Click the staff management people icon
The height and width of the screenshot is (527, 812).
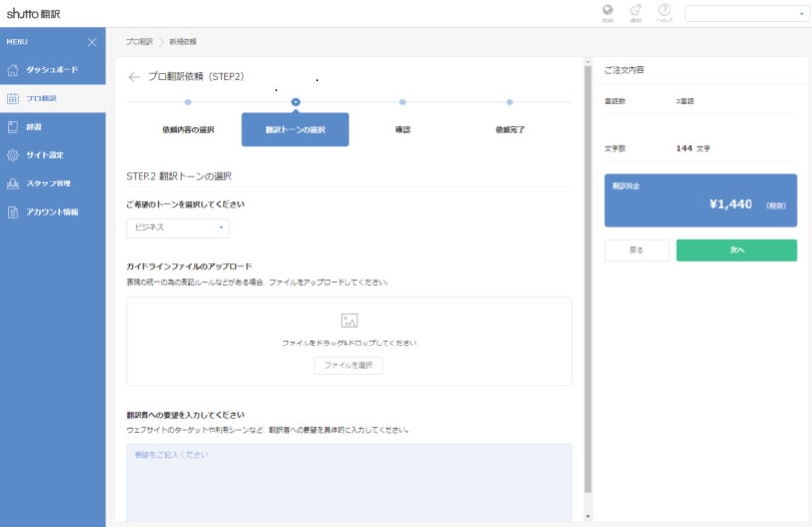13,183
